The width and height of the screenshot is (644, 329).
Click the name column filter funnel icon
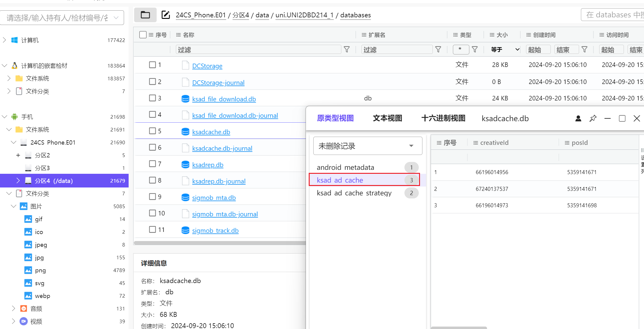(347, 50)
